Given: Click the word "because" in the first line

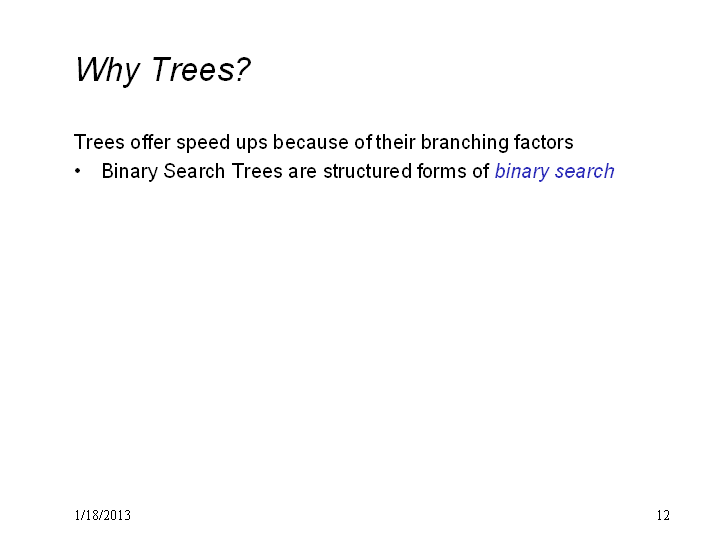Looking at the screenshot, I should (x=310, y=142).
